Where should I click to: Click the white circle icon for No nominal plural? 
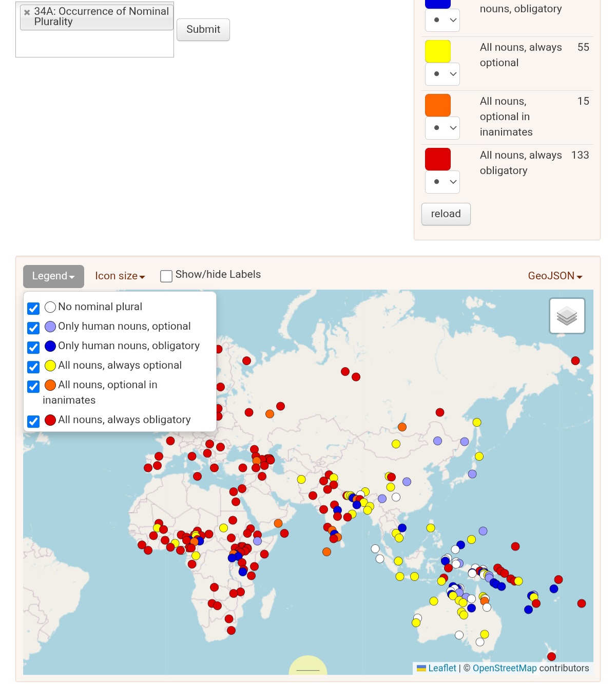tap(50, 307)
